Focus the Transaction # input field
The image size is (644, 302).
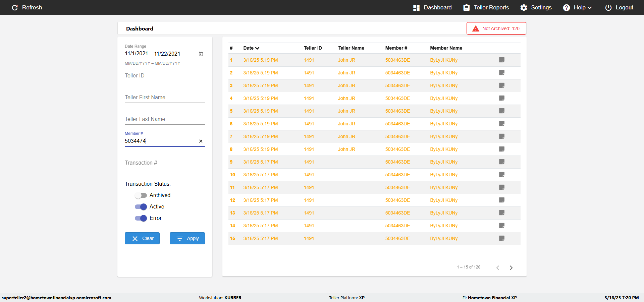click(165, 163)
